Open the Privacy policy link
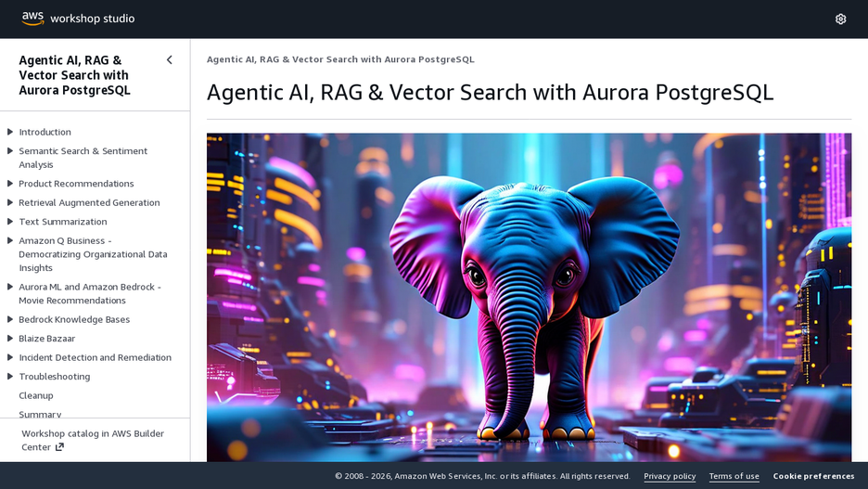This screenshot has height=489, width=868. pos(670,476)
